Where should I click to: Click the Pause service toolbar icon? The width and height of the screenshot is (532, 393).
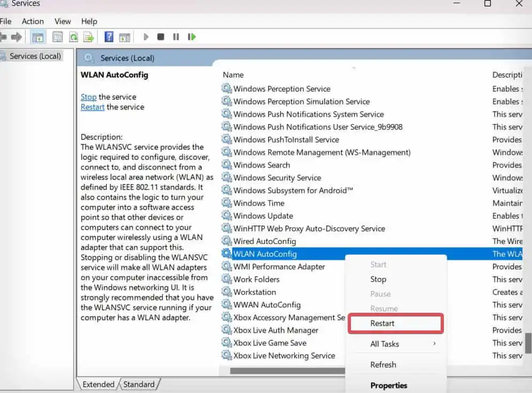point(176,36)
